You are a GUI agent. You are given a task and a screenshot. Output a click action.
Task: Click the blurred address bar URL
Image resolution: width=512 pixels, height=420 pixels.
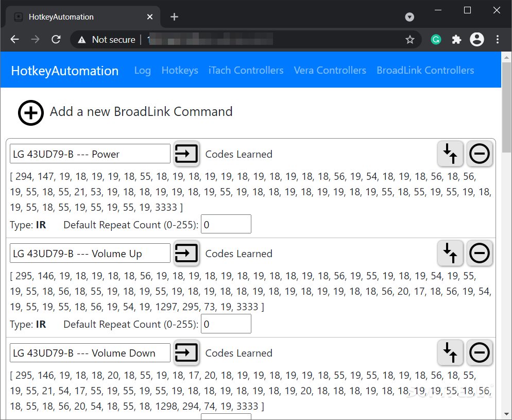point(210,40)
